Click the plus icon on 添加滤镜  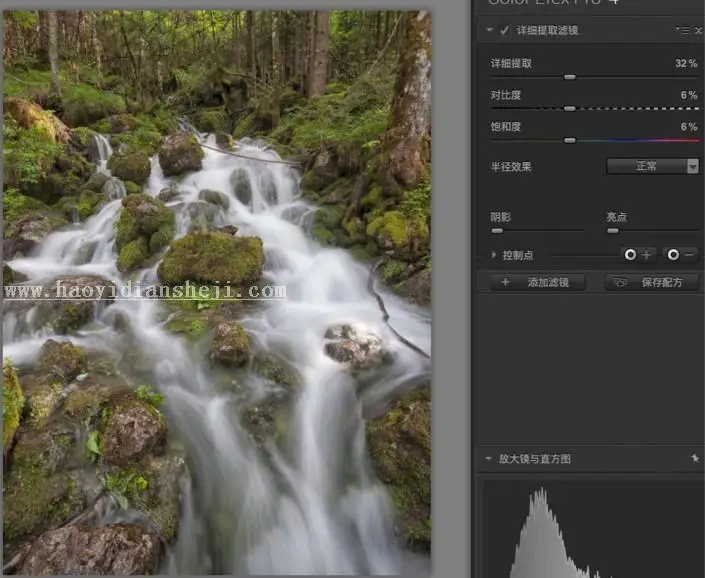pyautogui.click(x=505, y=282)
